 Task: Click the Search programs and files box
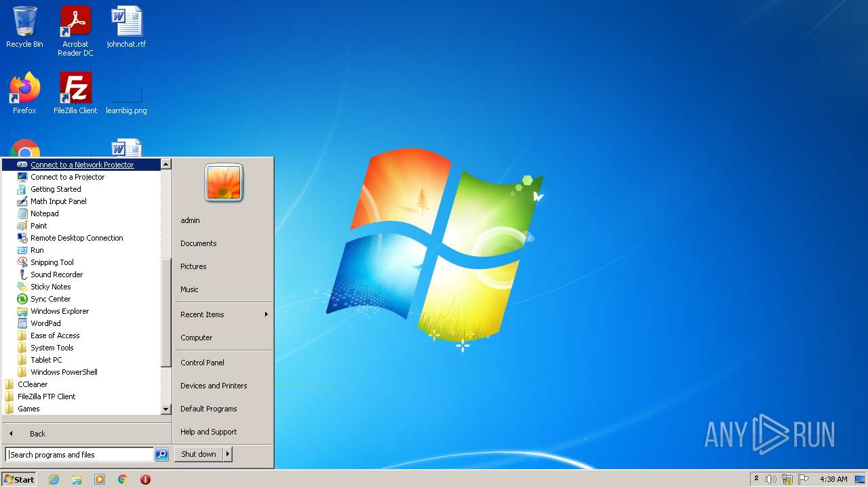[x=80, y=455]
